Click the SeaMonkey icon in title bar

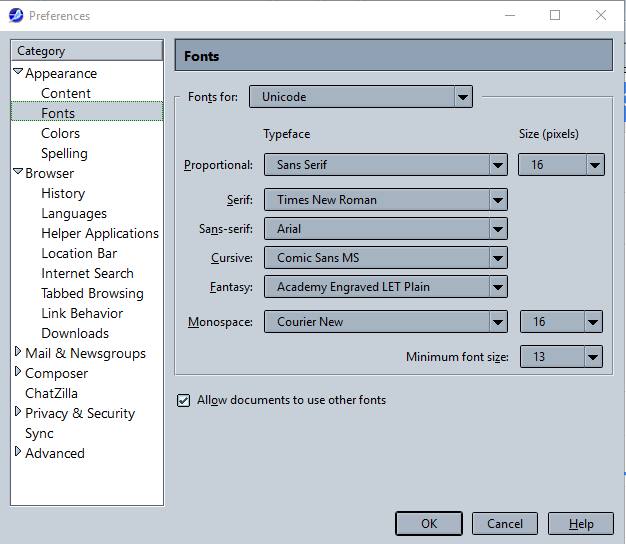(16, 15)
